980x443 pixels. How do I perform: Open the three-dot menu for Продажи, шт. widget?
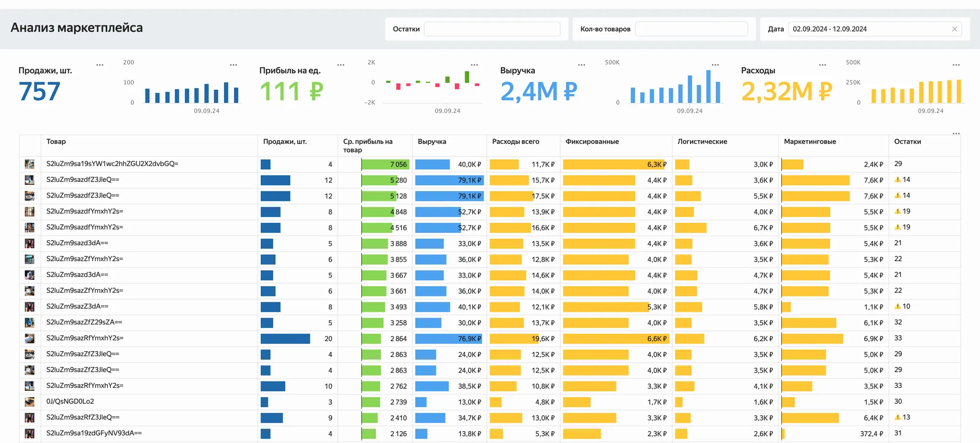point(100,65)
